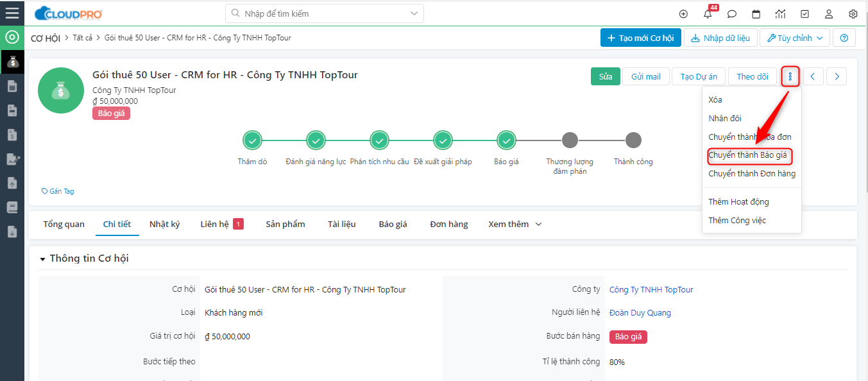The image size is (868, 381).
Task: Open the Sản phẩm tab
Action: (x=285, y=224)
